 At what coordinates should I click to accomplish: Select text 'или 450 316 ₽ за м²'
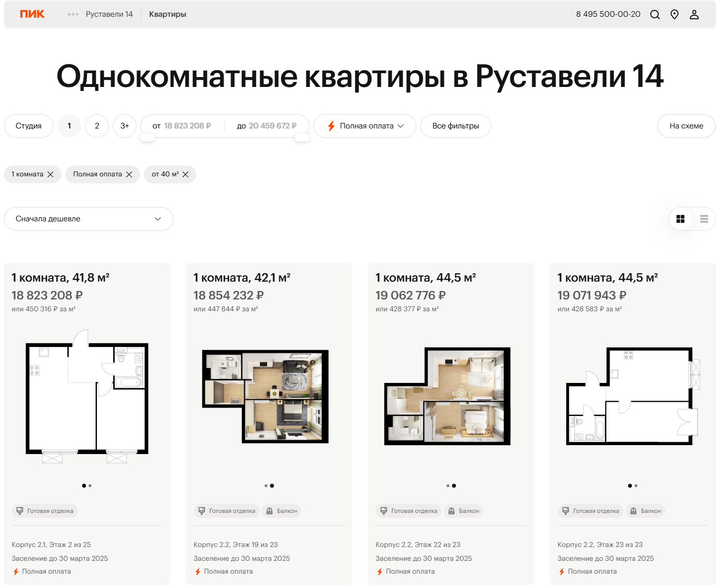click(x=44, y=309)
